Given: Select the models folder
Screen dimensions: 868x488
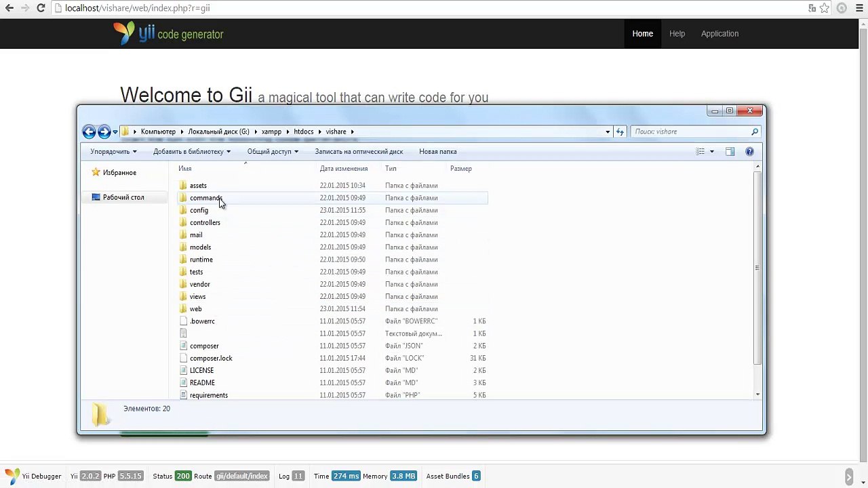Looking at the screenshot, I should (200, 247).
